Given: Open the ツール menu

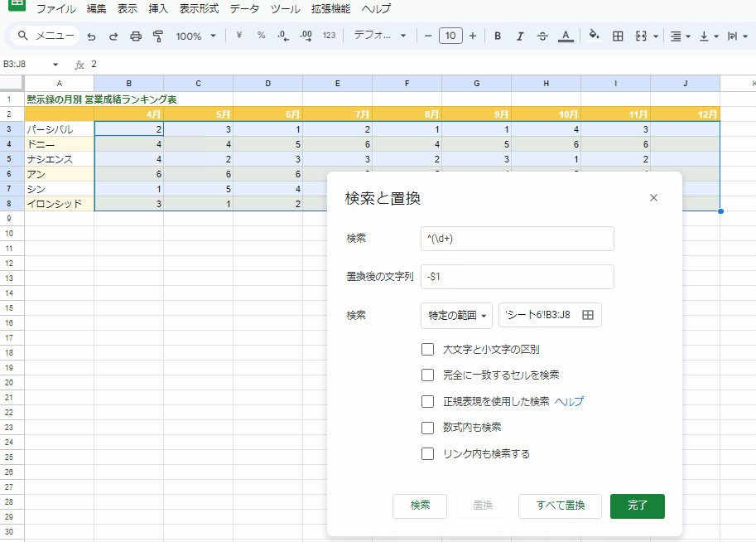Looking at the screenshot, I should coord(286,8).
